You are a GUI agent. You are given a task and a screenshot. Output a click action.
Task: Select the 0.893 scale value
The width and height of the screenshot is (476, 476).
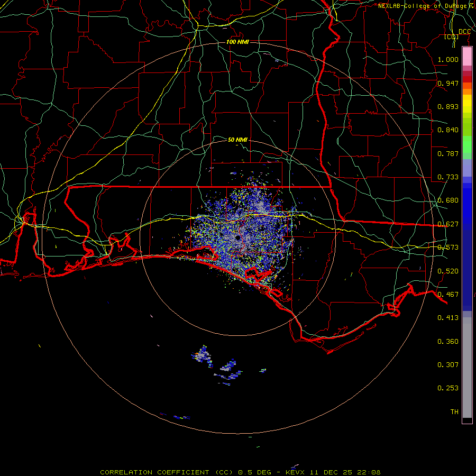point(448,106)
